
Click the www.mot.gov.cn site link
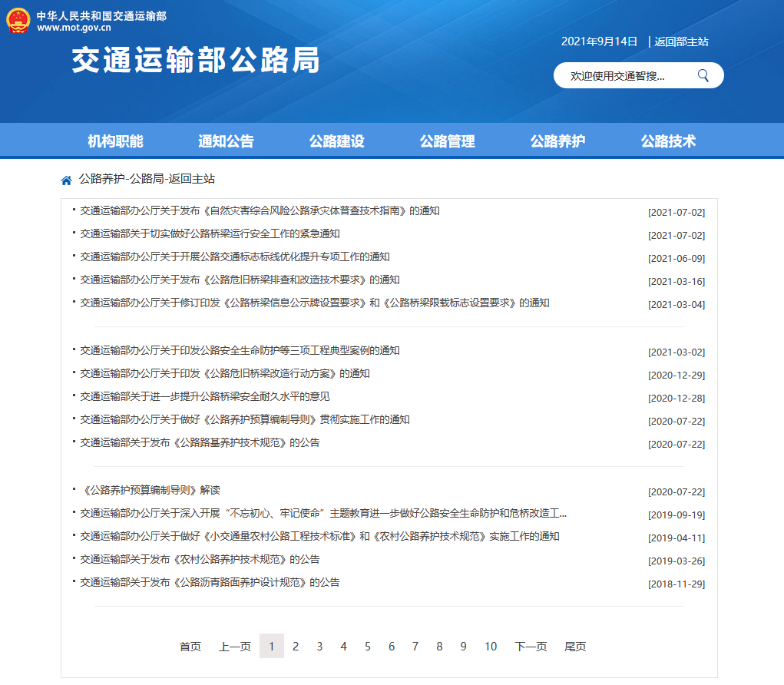pyautogui.click(x=74, y=28)
